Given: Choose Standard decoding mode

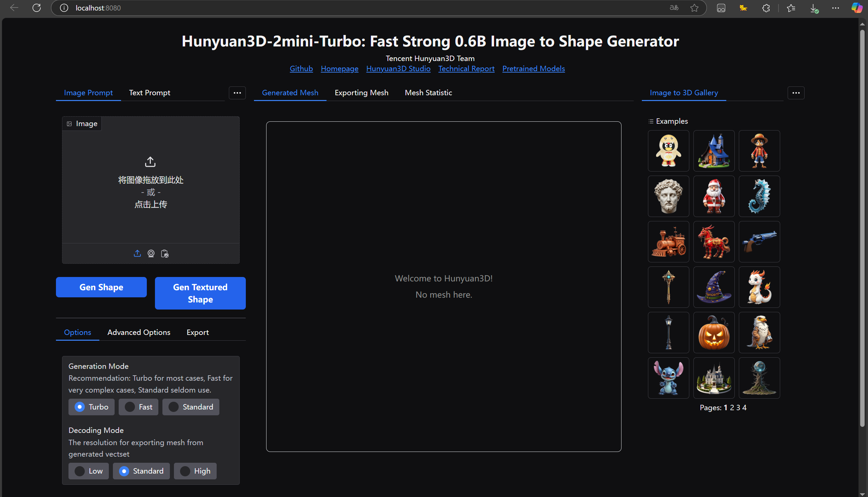Looking at the screenshot, I should point(141,471).
